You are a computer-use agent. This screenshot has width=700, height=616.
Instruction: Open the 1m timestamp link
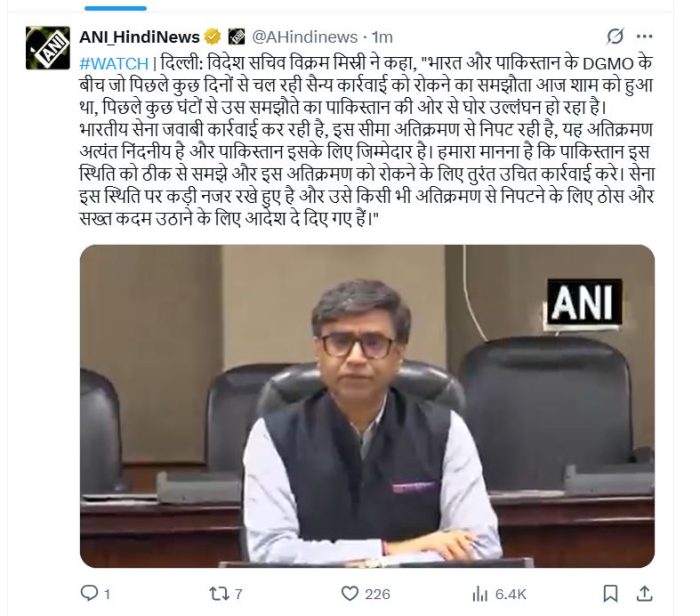pos(382,37)
